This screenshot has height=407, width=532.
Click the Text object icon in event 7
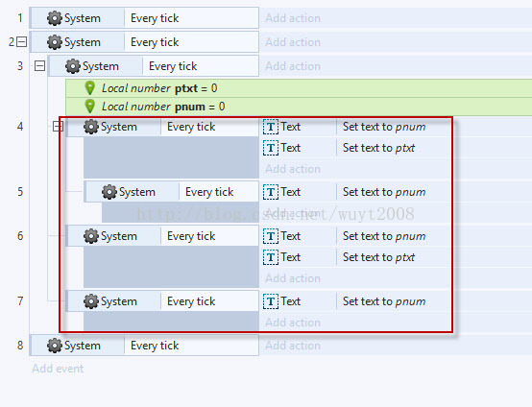click(271, 301)
